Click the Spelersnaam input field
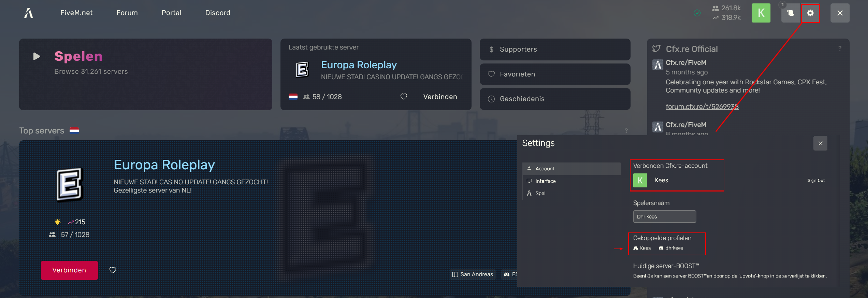Viewport: 868px width, 298px height. coord(664,217)
